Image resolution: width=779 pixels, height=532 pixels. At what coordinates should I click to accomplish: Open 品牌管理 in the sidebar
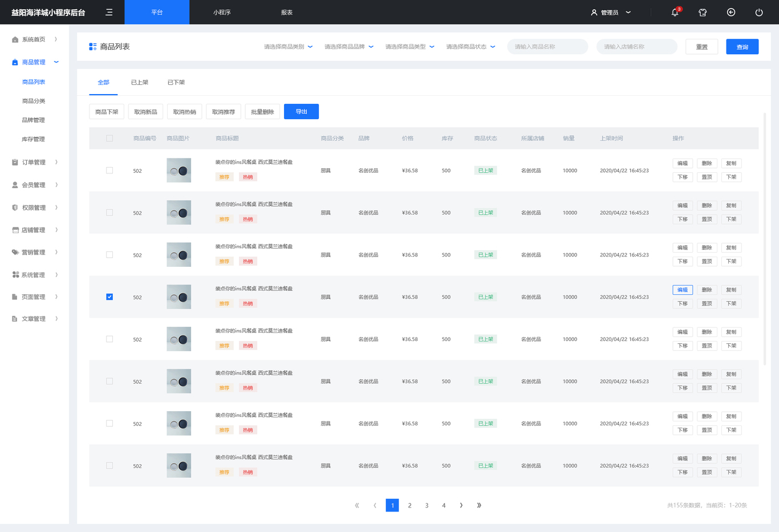pos(33,120)
